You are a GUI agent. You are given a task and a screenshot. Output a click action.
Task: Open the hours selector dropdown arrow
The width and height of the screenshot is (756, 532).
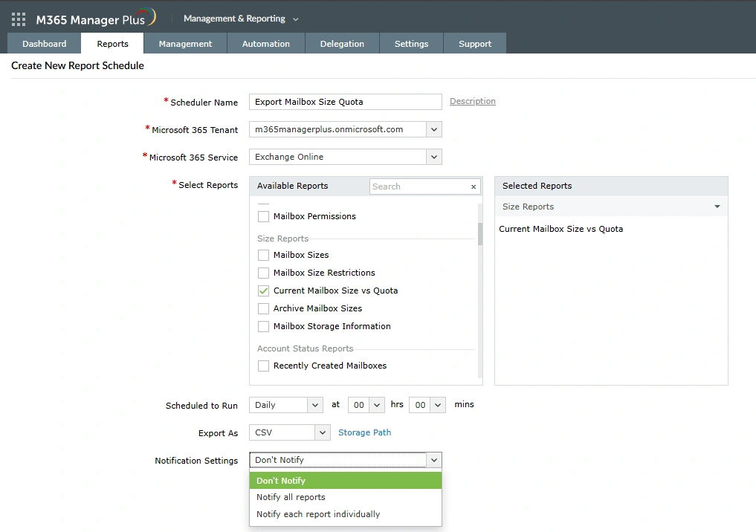(x=378, y=404)
